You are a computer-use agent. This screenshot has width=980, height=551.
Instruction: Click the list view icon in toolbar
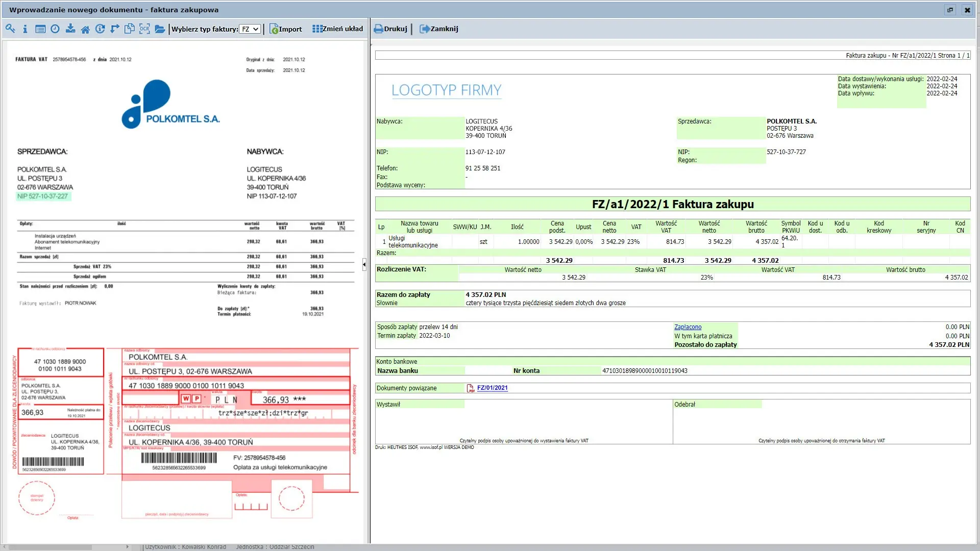[x=40, y=29]
